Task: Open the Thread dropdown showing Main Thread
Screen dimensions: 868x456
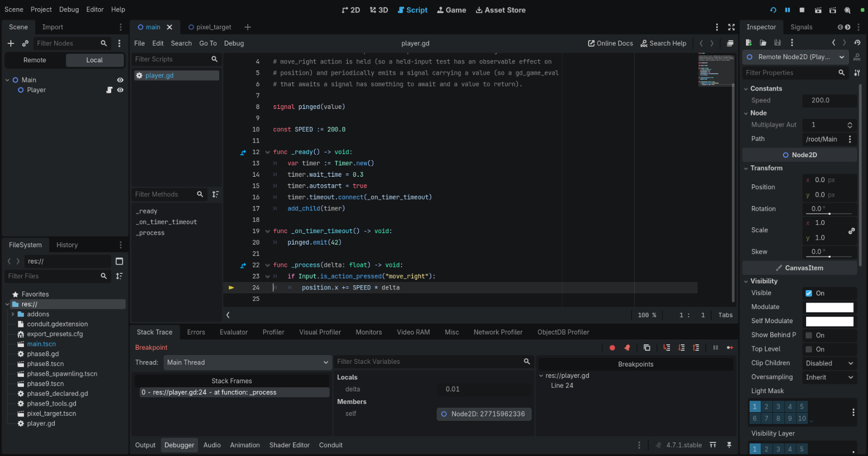Action: [x=247, y=363]
